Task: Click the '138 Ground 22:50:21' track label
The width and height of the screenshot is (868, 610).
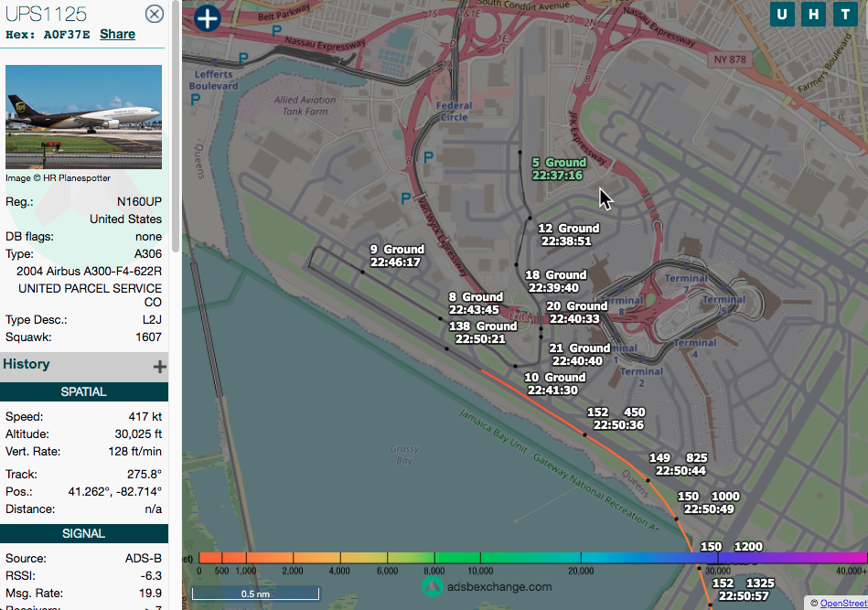Action: coord(482,333)
